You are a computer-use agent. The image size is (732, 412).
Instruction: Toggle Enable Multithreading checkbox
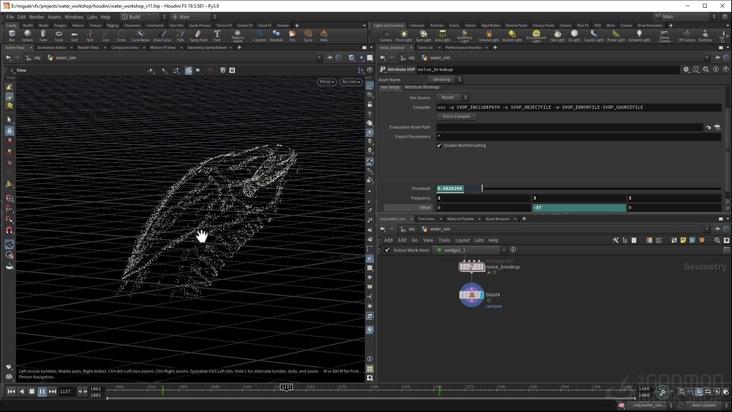coord(439,146)
